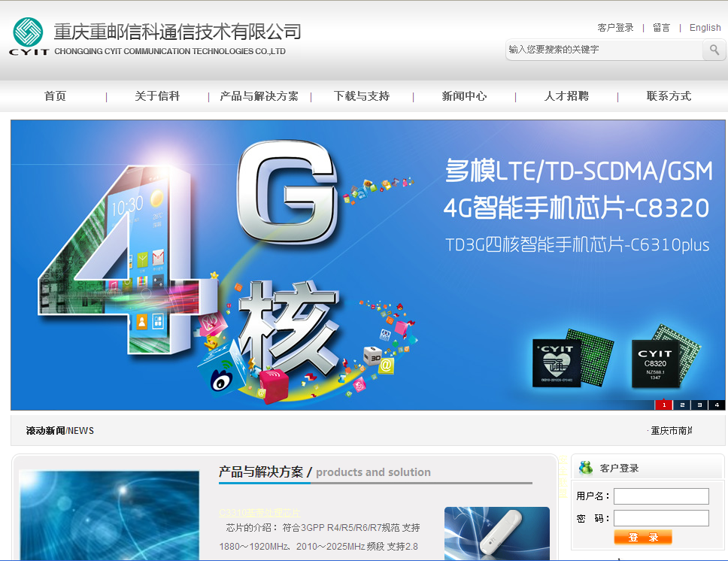The width and height of the screenshot is (728, 561).
Task: Click the CYIT company logo
Action: [x=29, y=37]
